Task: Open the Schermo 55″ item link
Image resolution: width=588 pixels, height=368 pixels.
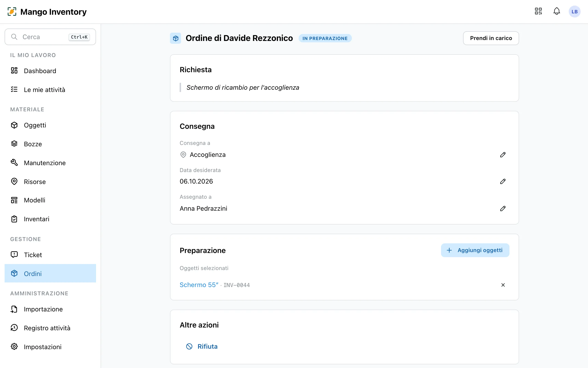Action: click(x=199, y=285)
